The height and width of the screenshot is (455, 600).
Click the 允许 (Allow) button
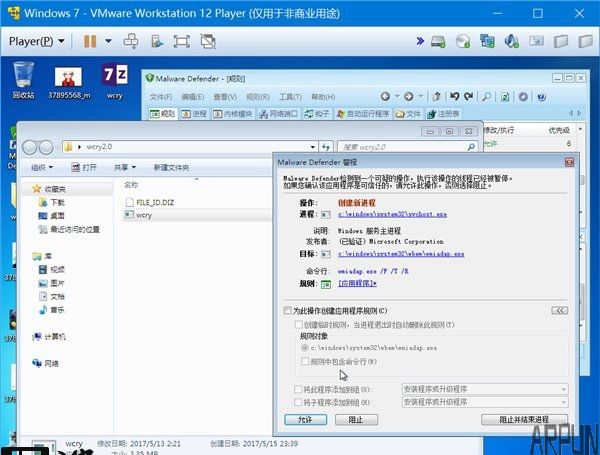click(305, 419)
